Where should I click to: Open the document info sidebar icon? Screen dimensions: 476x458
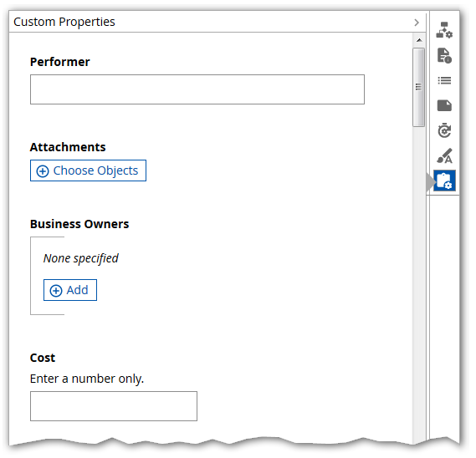pos(444,55)
